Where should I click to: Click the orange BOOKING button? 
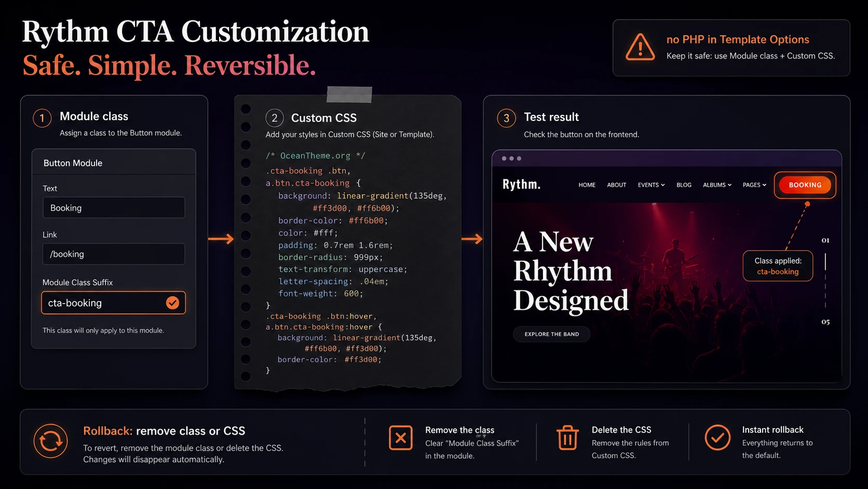(x=805, y=185)
